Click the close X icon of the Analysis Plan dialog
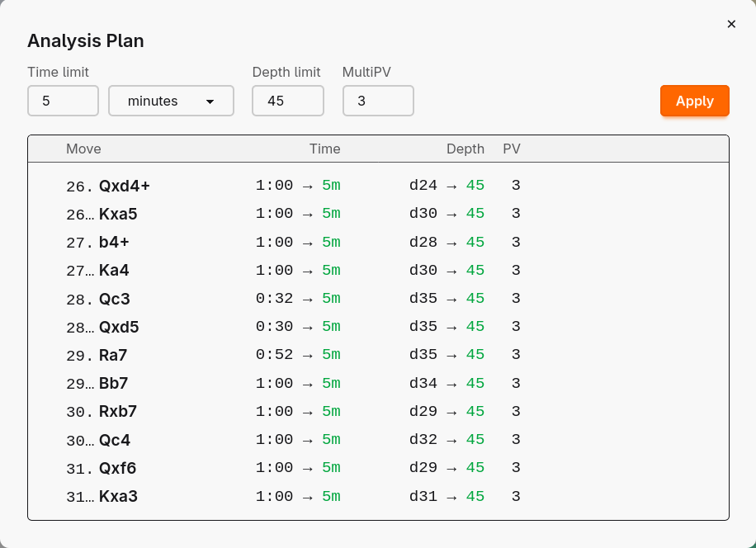 pos(731,24)
